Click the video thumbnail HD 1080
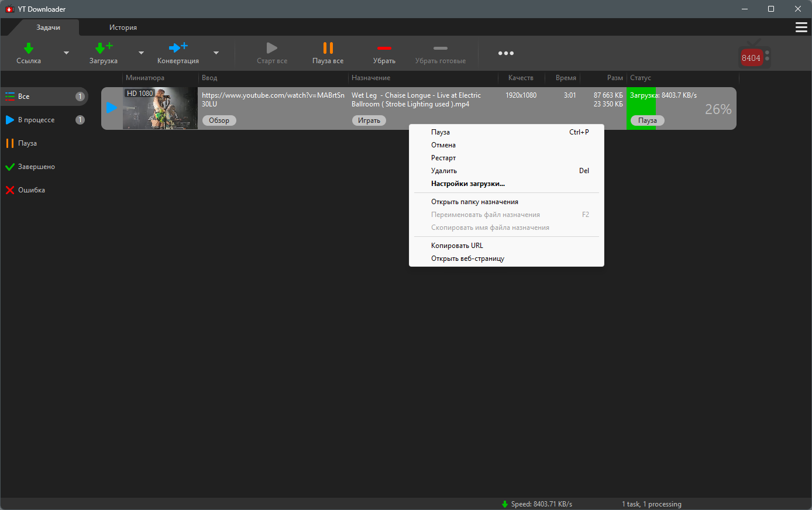The height and width of the screenshot is (510, 812). pyautogui.click(x=160, y=108)
